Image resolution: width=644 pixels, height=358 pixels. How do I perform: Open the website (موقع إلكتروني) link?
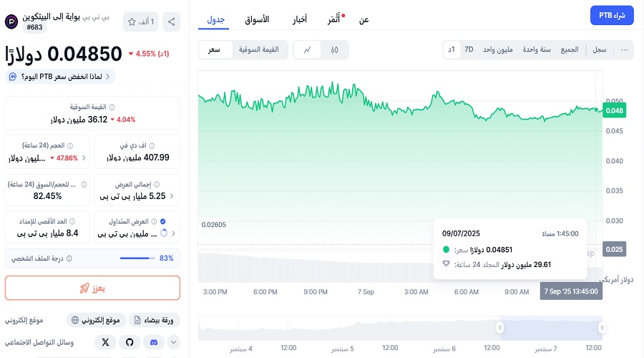pos(96,320)
